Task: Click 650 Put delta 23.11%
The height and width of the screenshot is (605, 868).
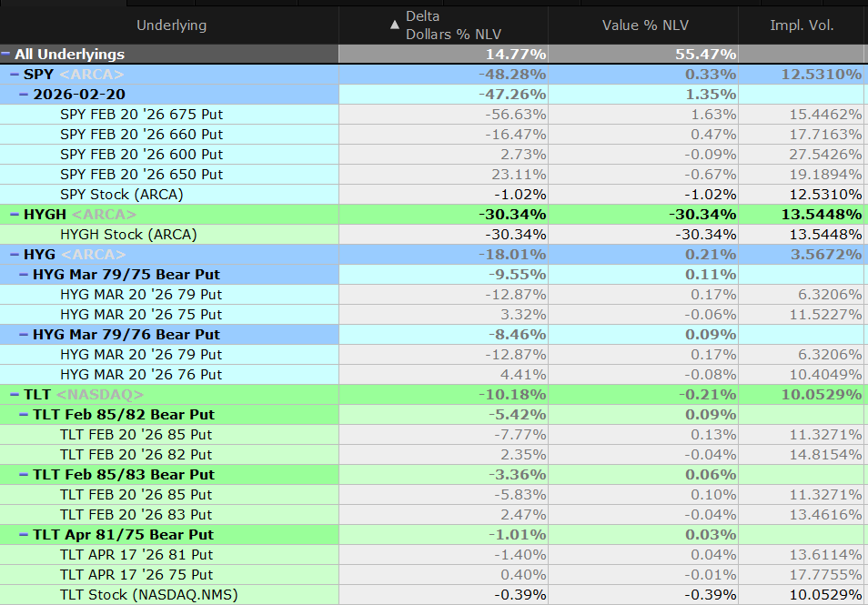Action: coord(519,175)
